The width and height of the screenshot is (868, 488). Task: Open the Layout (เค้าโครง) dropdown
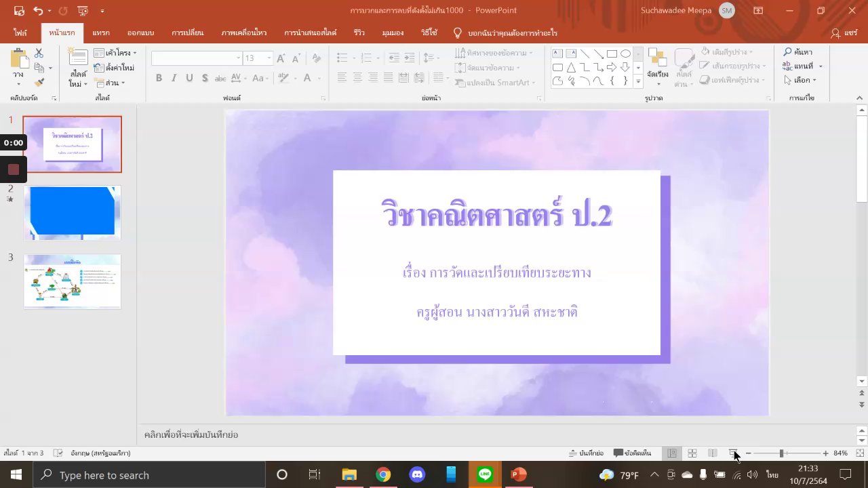115,53
